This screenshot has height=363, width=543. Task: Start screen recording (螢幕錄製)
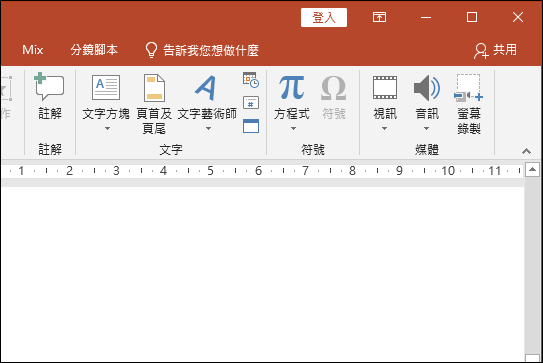469,104
